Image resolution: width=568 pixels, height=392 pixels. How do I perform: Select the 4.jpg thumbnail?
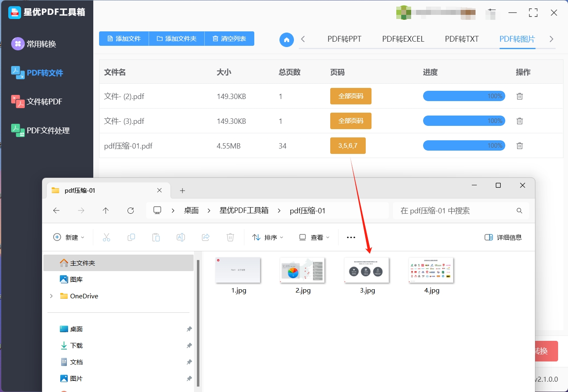click(431, 270)
